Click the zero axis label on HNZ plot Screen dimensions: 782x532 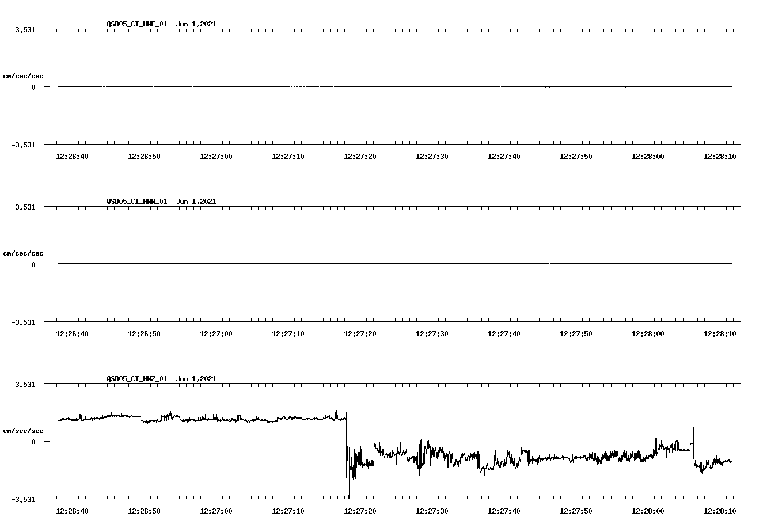coord(33,442)
